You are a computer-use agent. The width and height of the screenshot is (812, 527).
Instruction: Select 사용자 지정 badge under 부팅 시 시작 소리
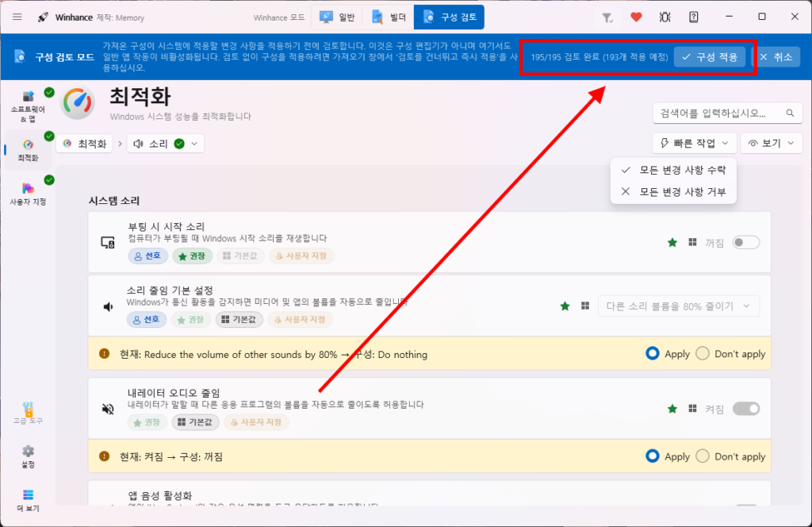pyautogui.click(x=301, y=256)
